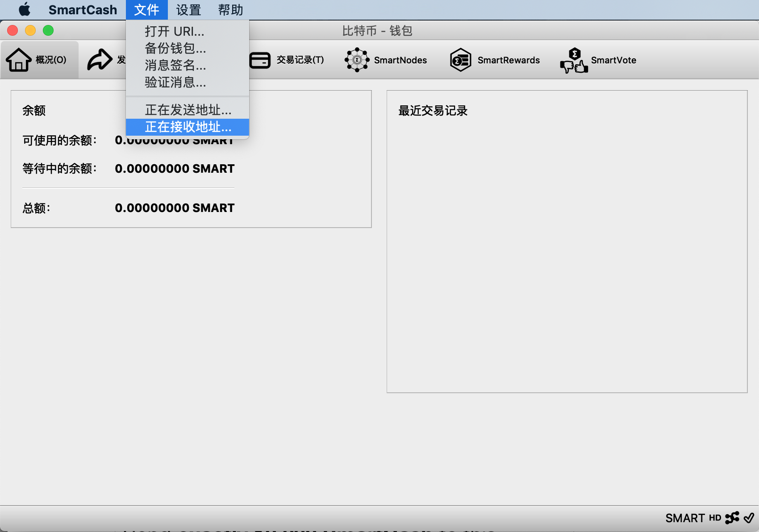Select highlighted 正在接收地址... item
The height and width of the screenshot is (532, 759).
188,127
